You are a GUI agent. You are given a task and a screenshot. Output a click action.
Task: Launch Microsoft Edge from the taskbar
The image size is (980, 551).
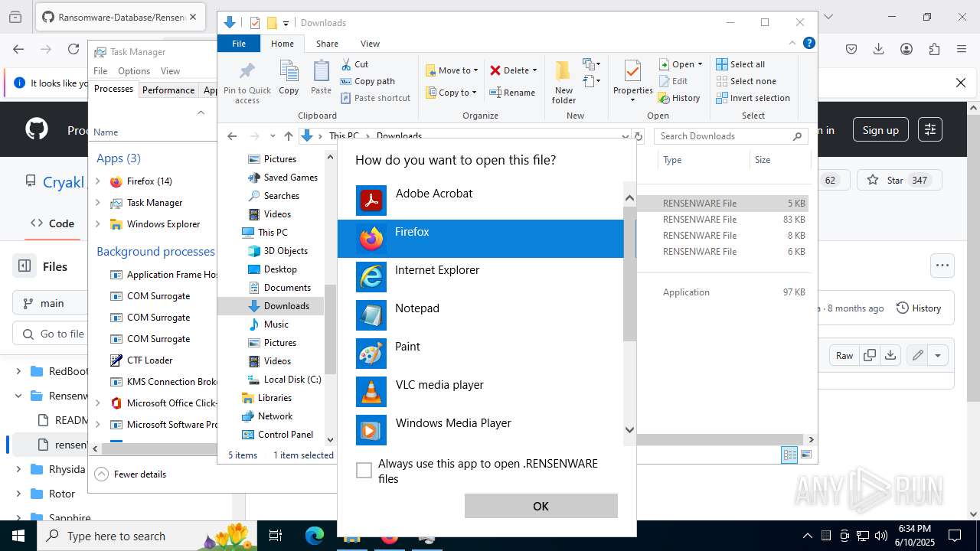click(x=315, y=536)
